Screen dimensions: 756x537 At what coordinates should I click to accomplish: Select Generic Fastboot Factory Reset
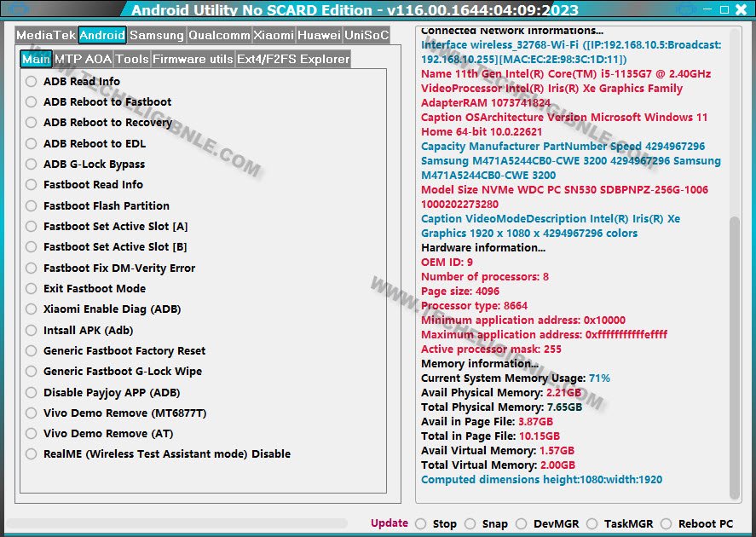[32, 351]
